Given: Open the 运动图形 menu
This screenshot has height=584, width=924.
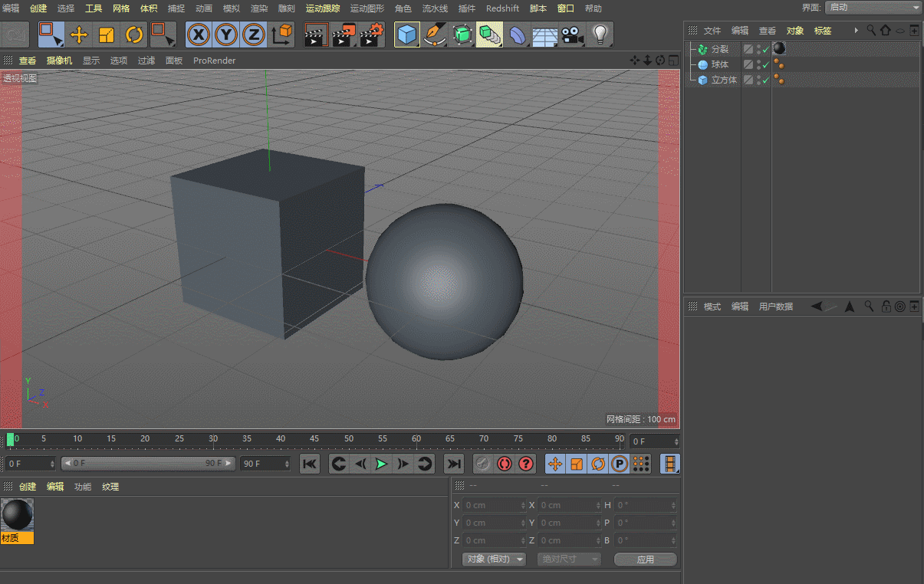Looking at the screenshot, I should [367, 8].
